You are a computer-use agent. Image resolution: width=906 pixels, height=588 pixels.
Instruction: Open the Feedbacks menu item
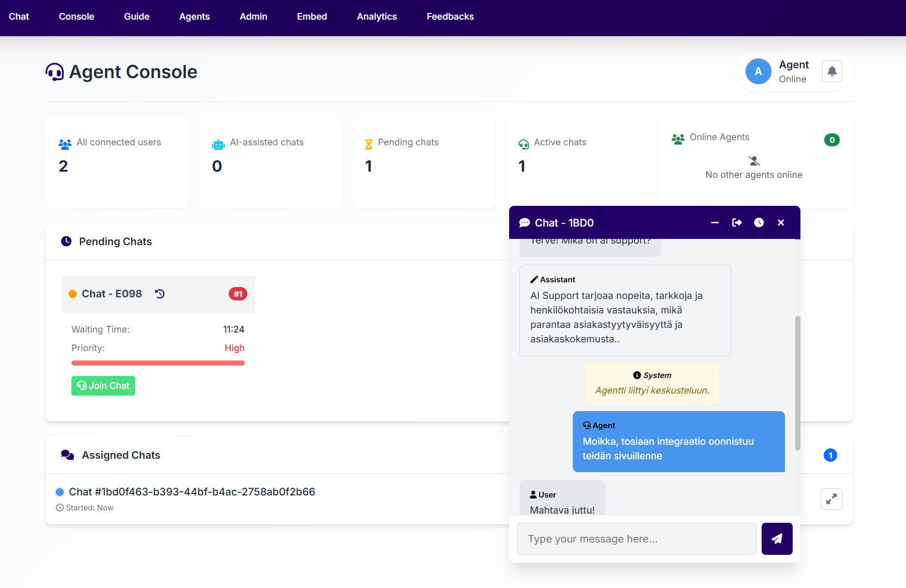pos(450,17)
